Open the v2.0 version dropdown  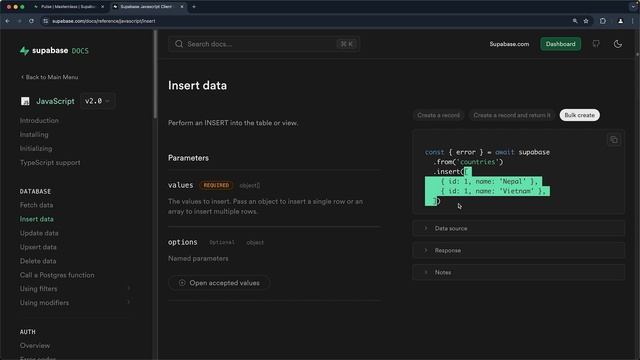97,101
